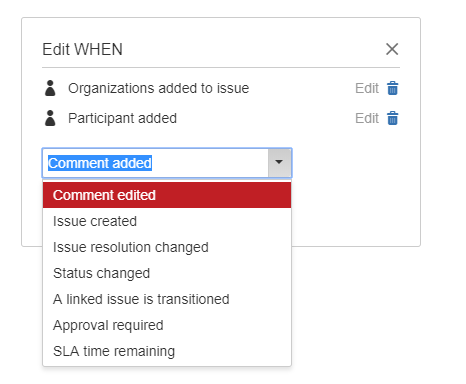Viewport: 466px width, 384px height.
Task: Choose Issue created option
Action: 167,221
